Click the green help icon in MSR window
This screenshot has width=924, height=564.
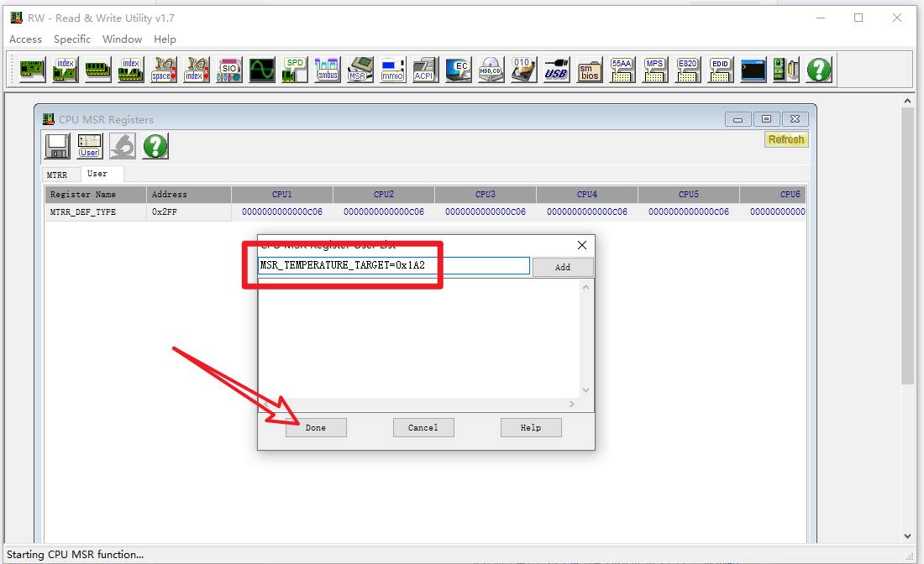click(x=155, y=146)
